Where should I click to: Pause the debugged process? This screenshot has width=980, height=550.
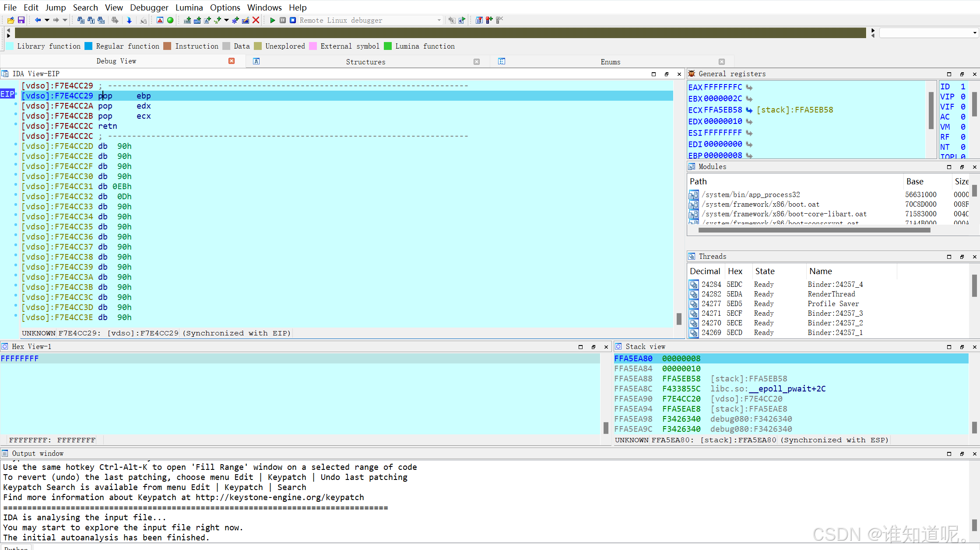(x=283, y=20)
